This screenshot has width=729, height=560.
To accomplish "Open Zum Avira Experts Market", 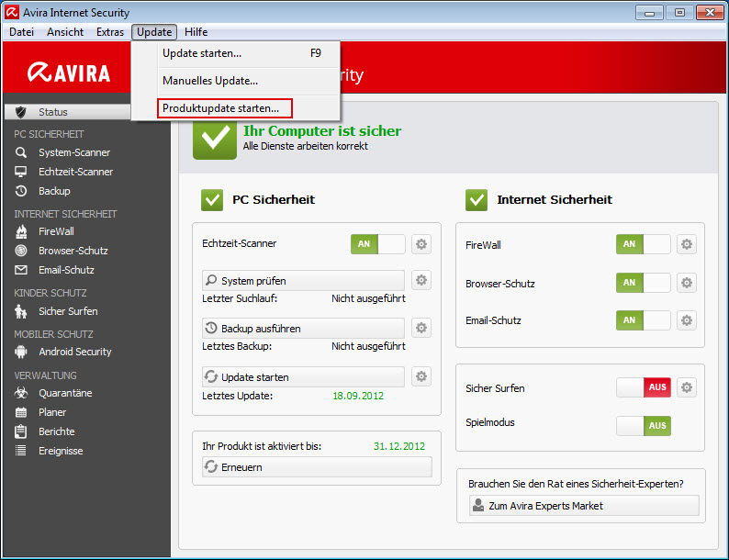I will click(584, 506).
